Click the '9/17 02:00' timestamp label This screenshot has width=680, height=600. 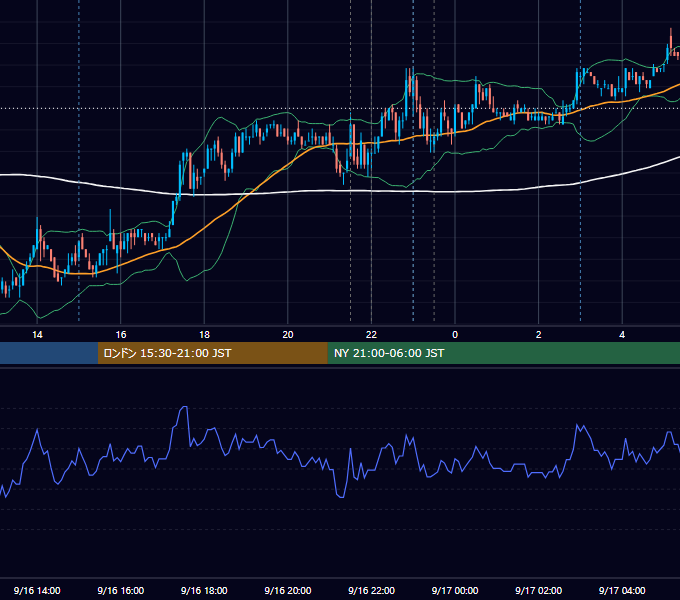[539, 590]
